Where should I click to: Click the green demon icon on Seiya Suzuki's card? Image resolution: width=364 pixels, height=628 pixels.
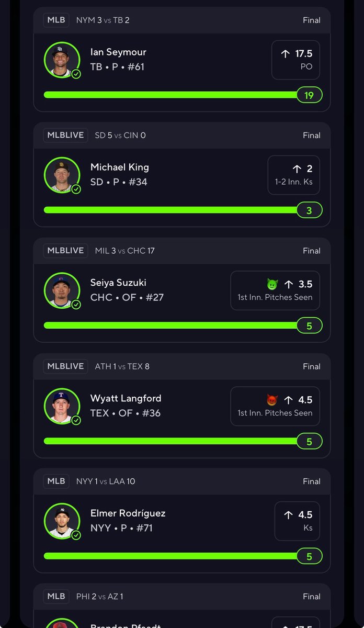[272, 284]
